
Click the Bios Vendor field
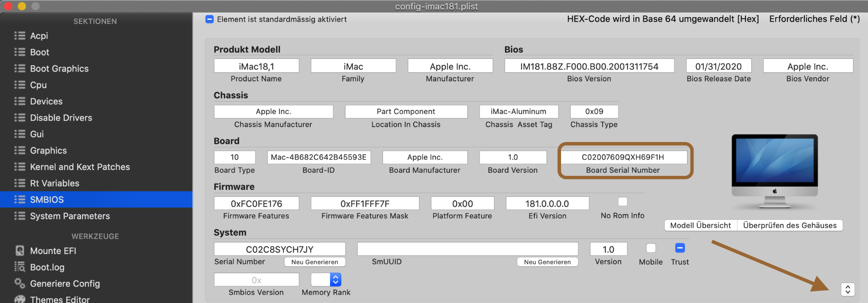pyautogui.click(x=808, y=66)
